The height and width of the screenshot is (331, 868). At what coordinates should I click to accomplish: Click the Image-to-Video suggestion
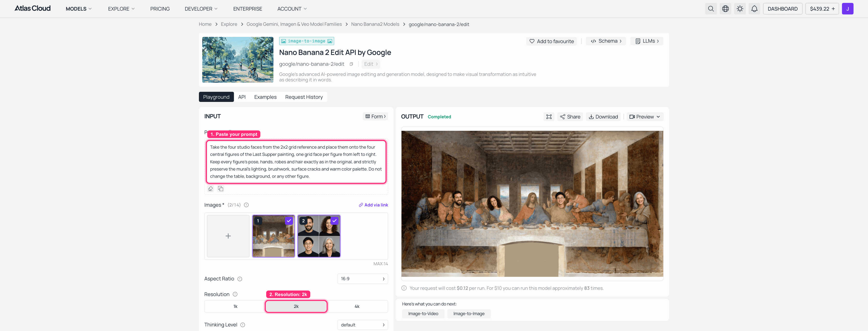pyautogui.click(x=423, y=313)
